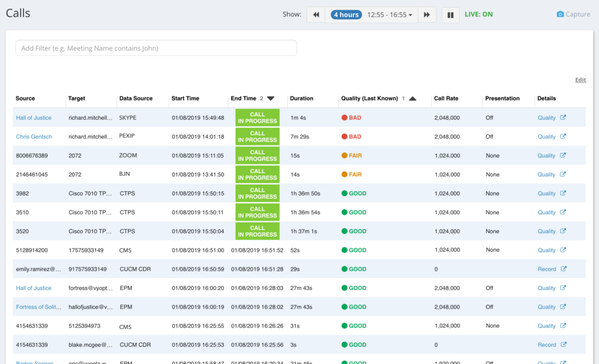599x364 pixels.
Task: Pause the live call updates
Action: tap(450, 15)
